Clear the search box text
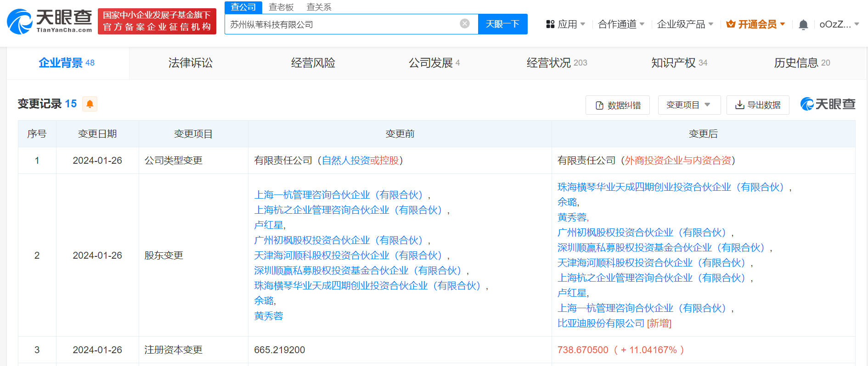868x366 pixels. [x=465, y=23]
